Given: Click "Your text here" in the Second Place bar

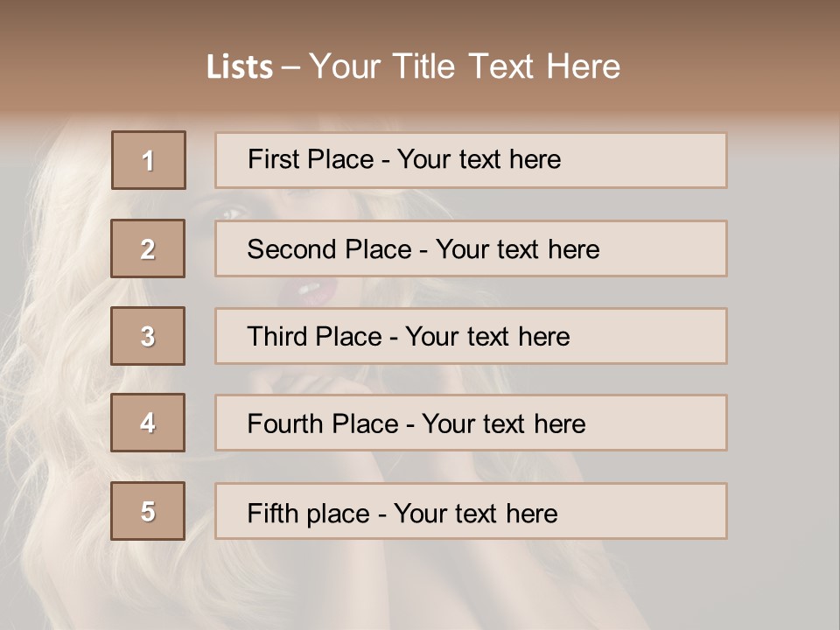Looking at the screenshot, I should (x=517, y=249).
